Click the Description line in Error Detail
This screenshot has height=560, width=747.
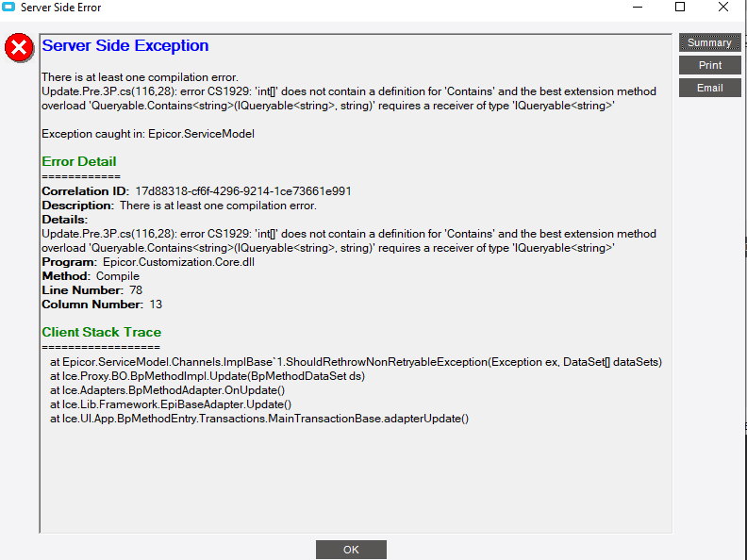(179, 206)
